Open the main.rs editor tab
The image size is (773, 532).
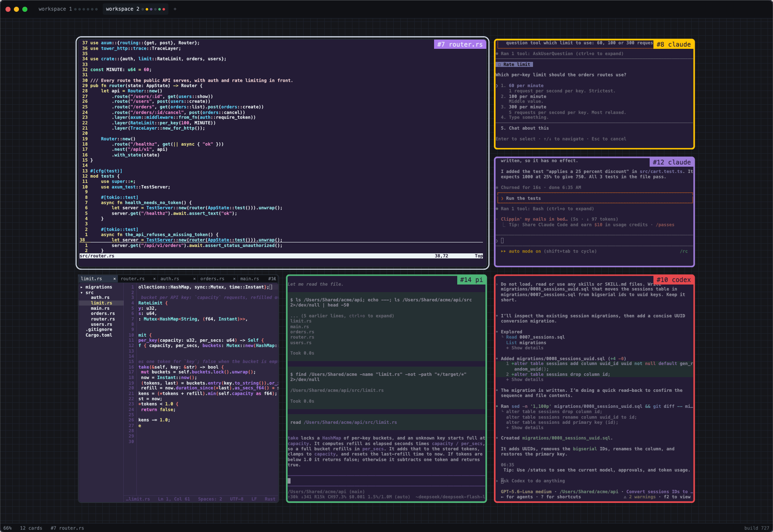[x=250, y=279]
